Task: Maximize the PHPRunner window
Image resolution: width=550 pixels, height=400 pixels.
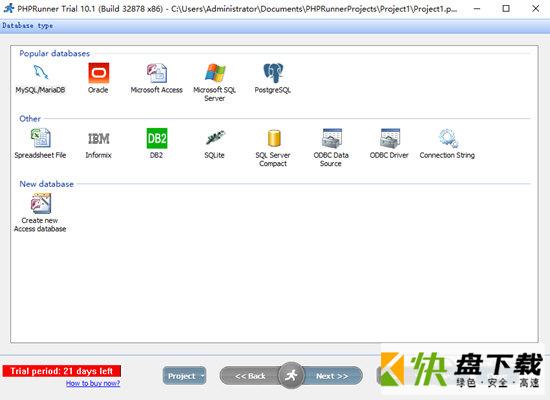Action: click(x=506, y=8)
